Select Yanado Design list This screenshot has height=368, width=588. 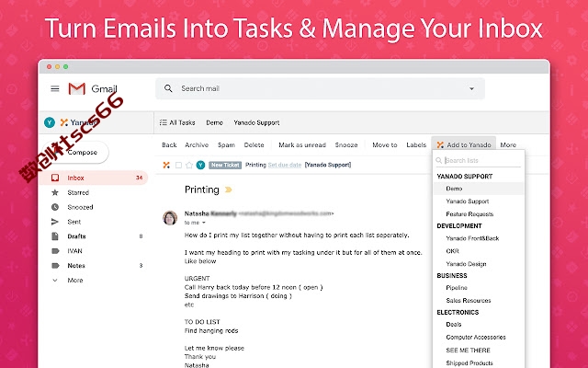[x=466, y=264]
